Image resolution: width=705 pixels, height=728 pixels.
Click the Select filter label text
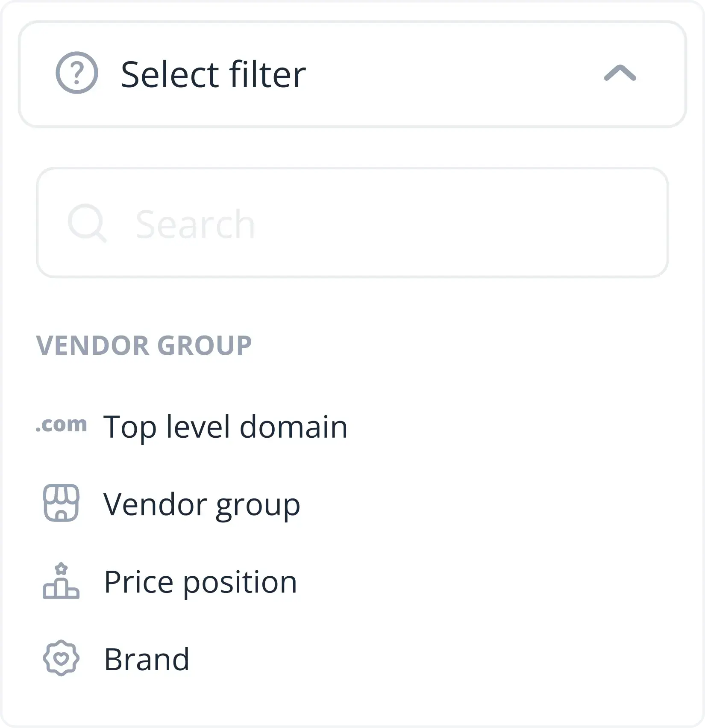coord(213,74)
